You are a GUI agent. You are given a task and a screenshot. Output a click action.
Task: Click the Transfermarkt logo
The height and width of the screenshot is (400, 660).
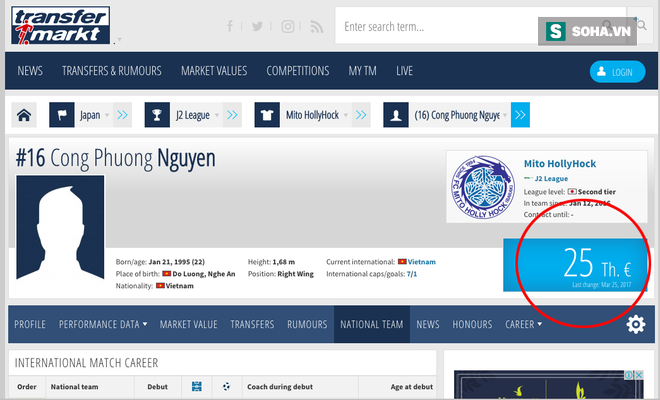[x=61, y=25]
